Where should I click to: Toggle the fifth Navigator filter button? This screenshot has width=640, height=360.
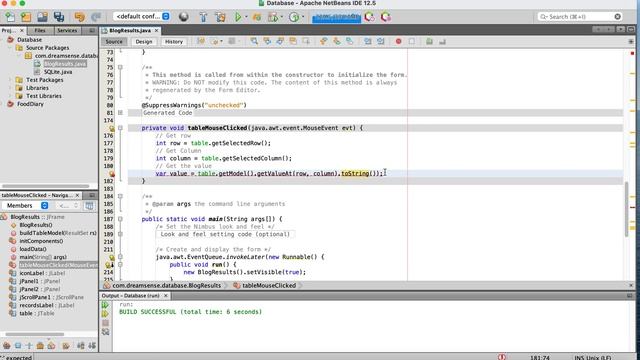51,346
